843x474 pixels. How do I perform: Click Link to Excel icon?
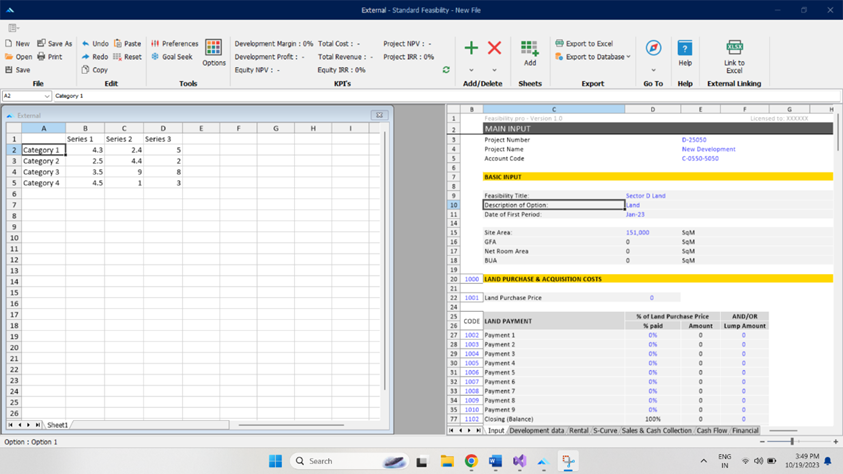coord(734,49)
